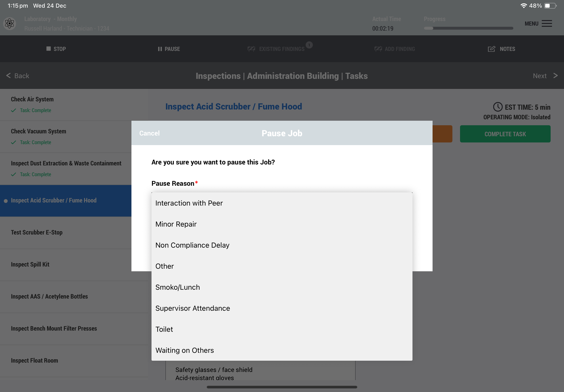Choose Minor Repair from the list
The height and width of the screenshot is (392, 564).
[x=176, y=224]
